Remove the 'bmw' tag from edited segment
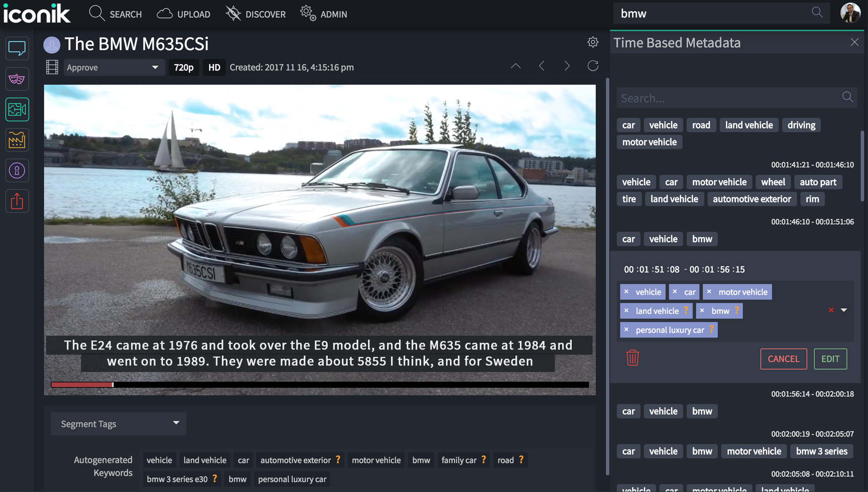 point(702,311)
